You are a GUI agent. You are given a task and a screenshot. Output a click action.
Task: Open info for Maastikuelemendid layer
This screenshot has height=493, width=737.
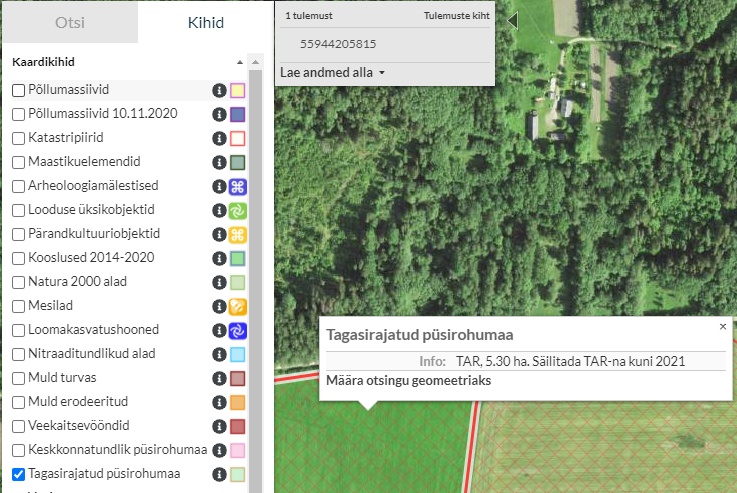[x=219, y=162]
